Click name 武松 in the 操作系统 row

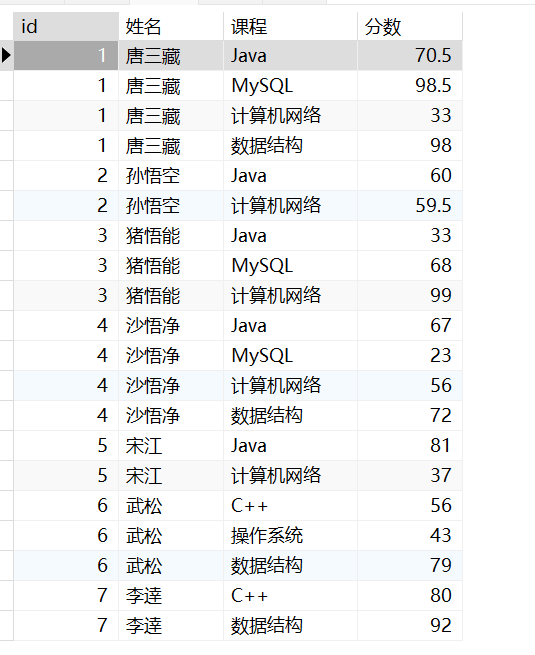171,536
